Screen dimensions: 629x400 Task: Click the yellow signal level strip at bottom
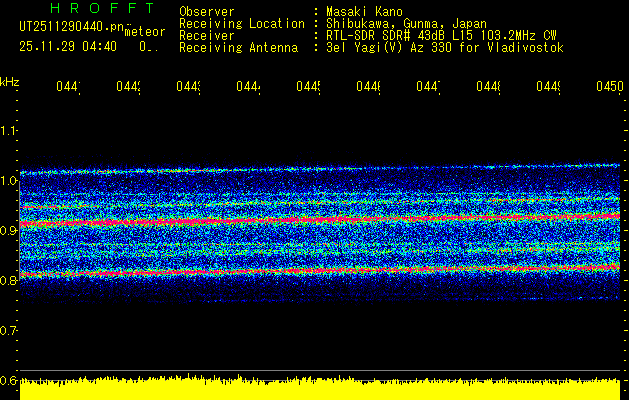pos(320,389)
